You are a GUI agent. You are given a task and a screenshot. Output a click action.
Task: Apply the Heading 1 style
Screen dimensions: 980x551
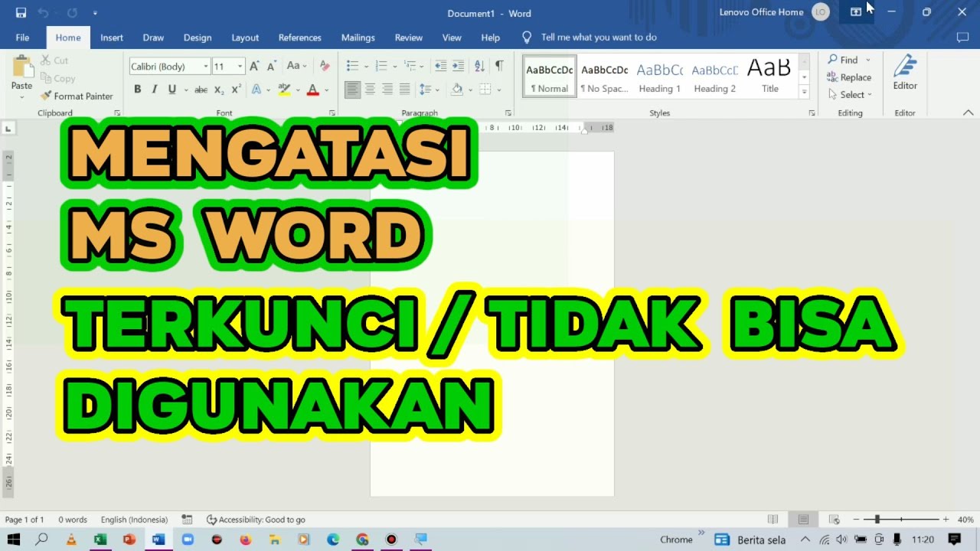pyautogui.click(x=659, y=77)
